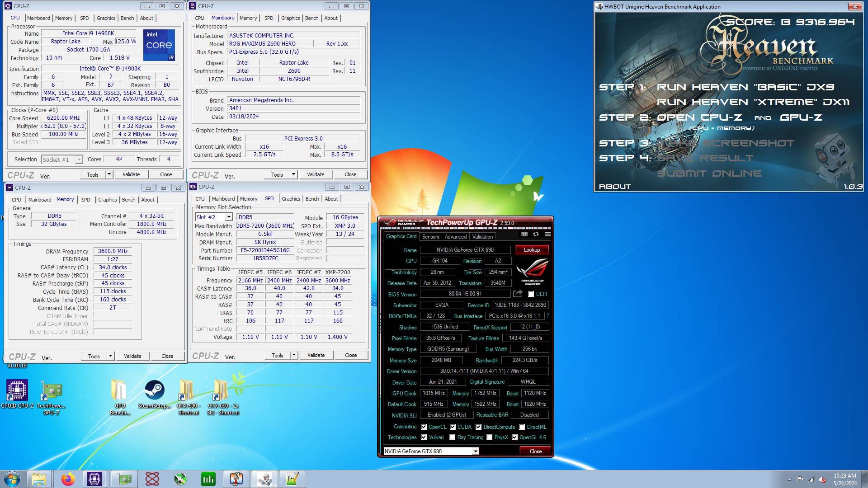
Task: Click the green X-arrow taskbar icon
Action: 180,479
